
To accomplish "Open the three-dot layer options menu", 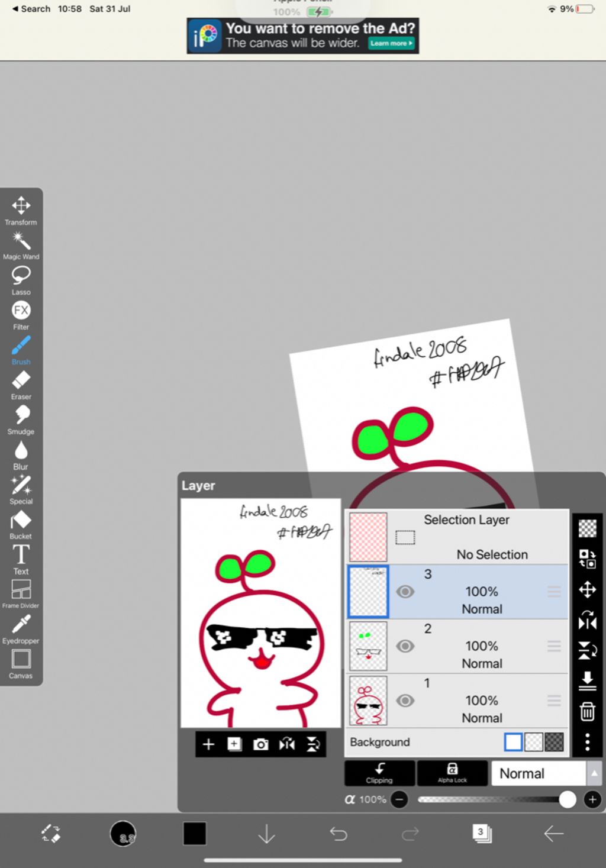I will point(587,741).
